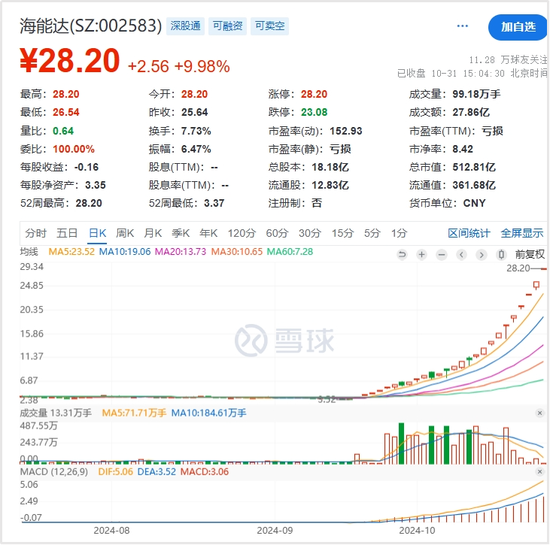The image size is (550, 545).
Task: Click the MA20:13.73 indicator label
Action: pos(181,251)
